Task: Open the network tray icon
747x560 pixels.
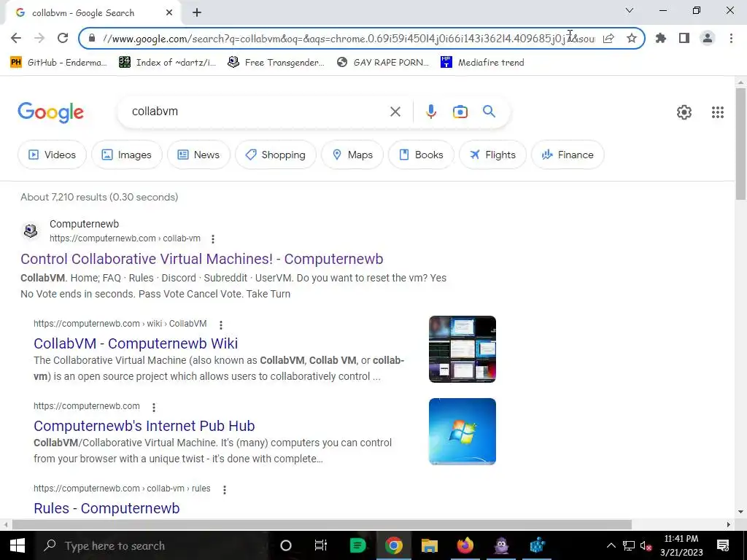Action: 628,545
